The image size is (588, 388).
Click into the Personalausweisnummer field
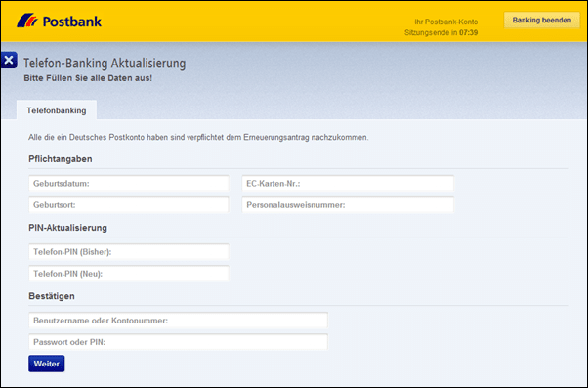click(348, 205)
